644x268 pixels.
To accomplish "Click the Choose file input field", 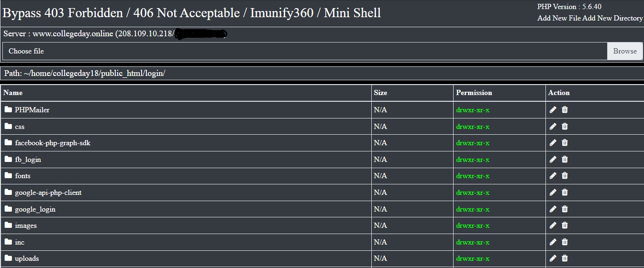I will coord(305,51).
